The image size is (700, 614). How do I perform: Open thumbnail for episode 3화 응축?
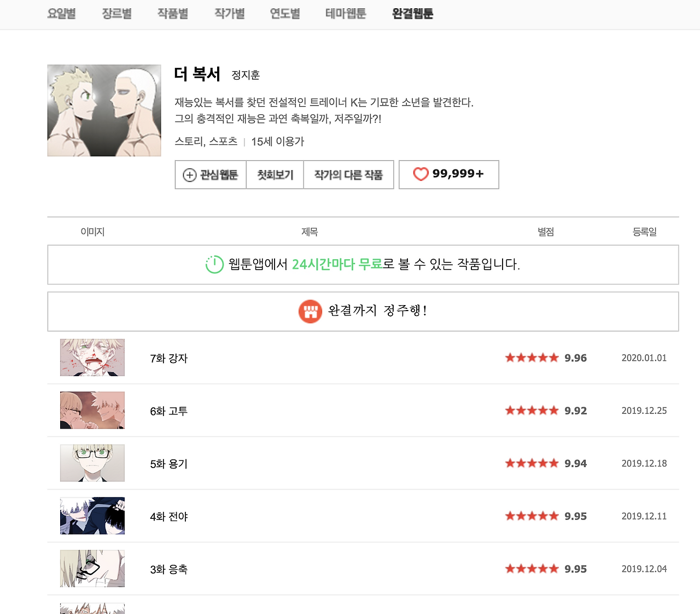[x=92, y=569]
